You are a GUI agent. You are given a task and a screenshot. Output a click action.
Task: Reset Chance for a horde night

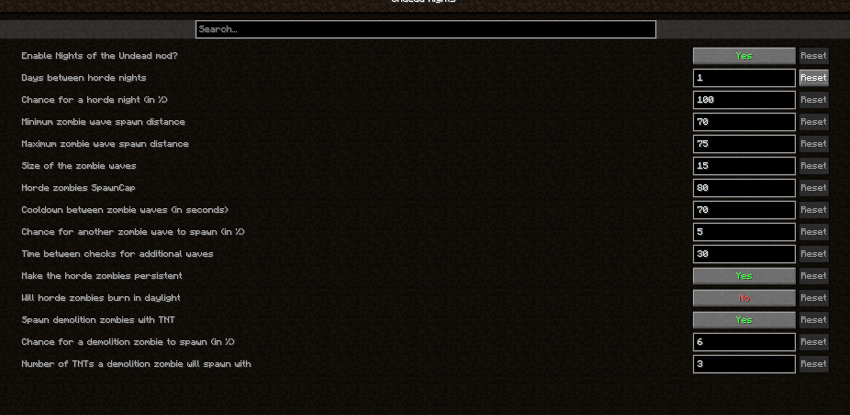click(x=813, y=100)
